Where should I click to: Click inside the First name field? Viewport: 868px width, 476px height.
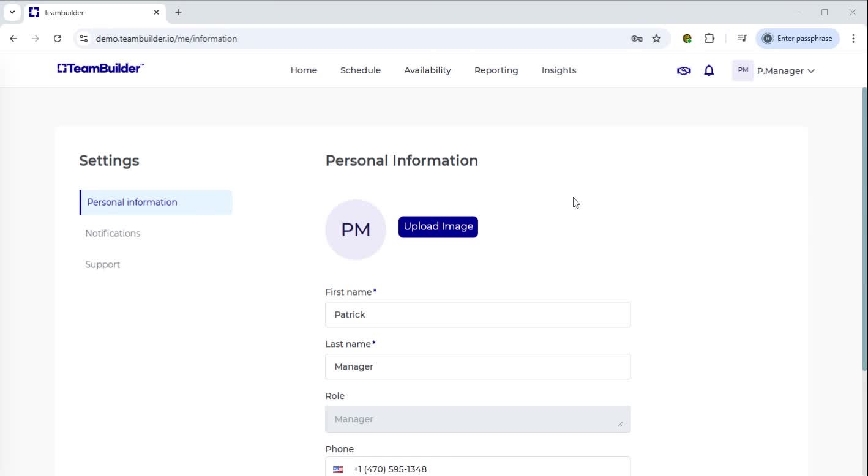477,314
